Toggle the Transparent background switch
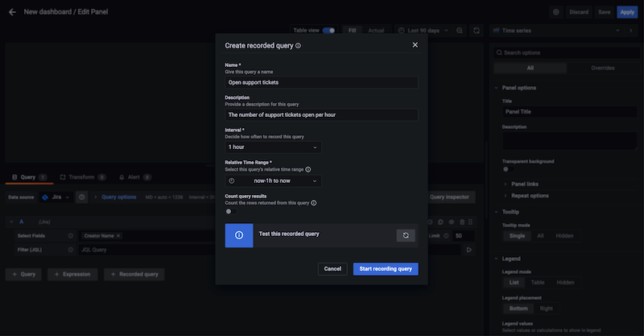This screenshot has width=644, height=336. (507, 169)
